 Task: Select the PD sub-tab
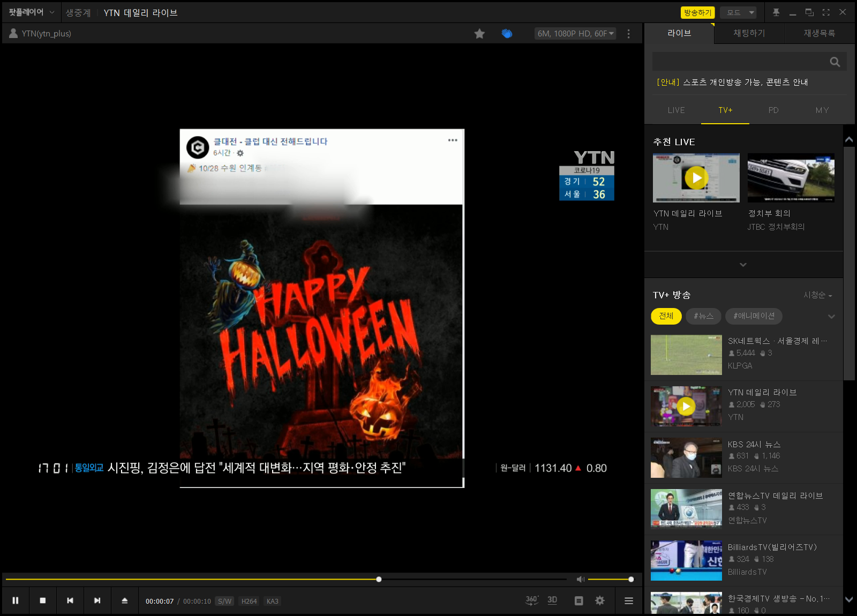click(773, 110)
